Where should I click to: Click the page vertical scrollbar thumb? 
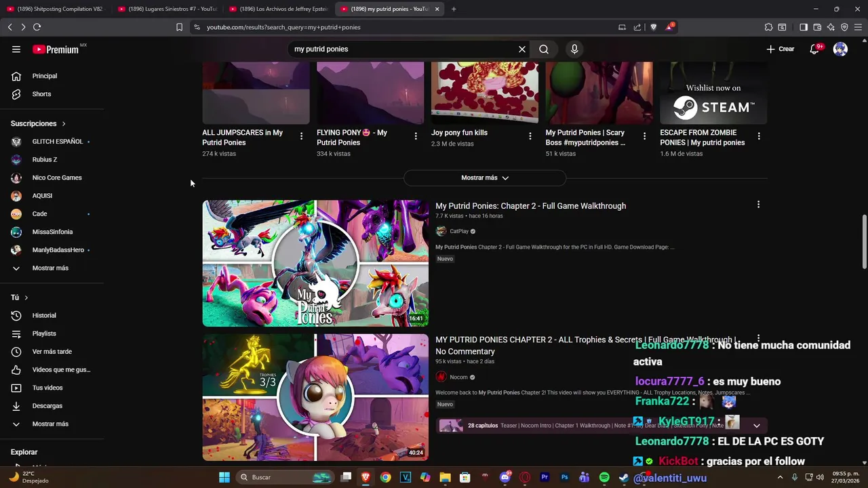[x=864, y=243]
